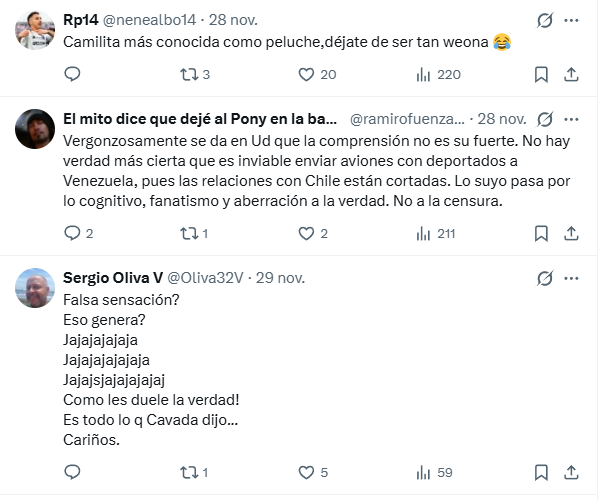Share Rp14's tweet
615x501 pixels.
571,74
